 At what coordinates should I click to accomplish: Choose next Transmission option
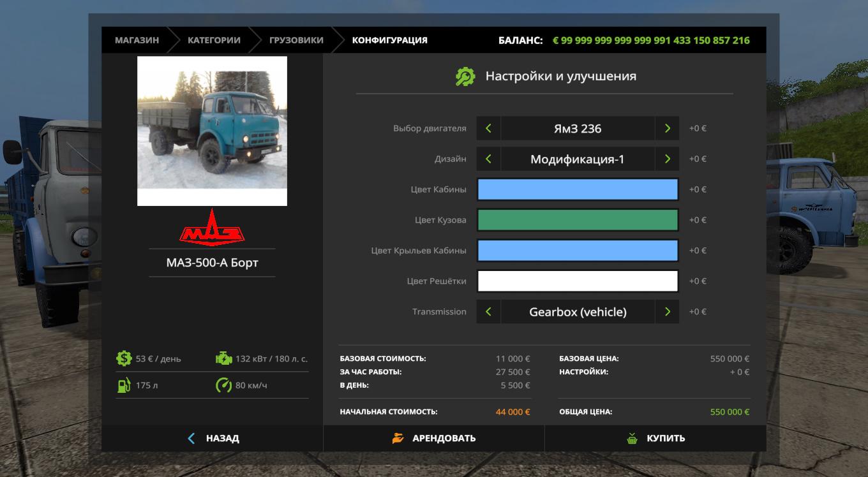[667, 312]
